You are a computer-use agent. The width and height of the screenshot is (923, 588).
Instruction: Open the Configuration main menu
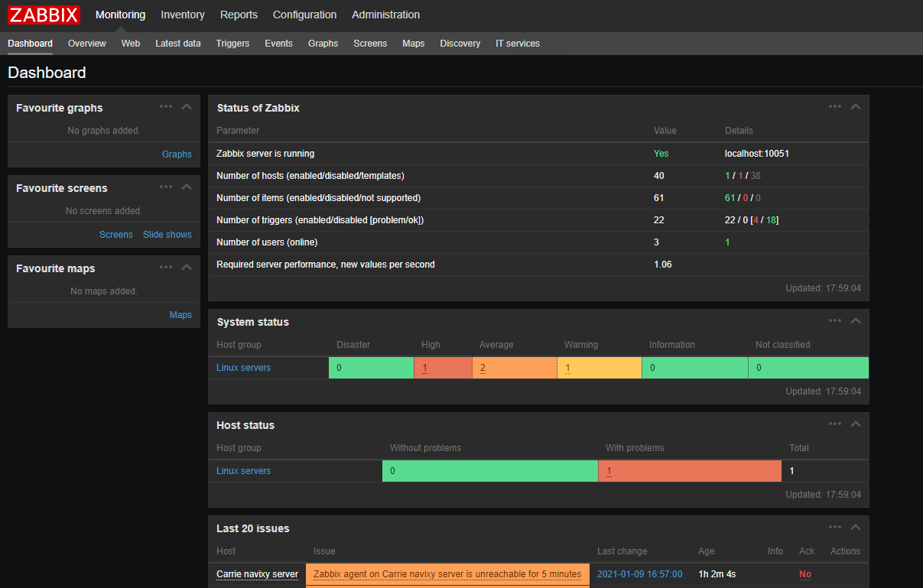point(304,15)
